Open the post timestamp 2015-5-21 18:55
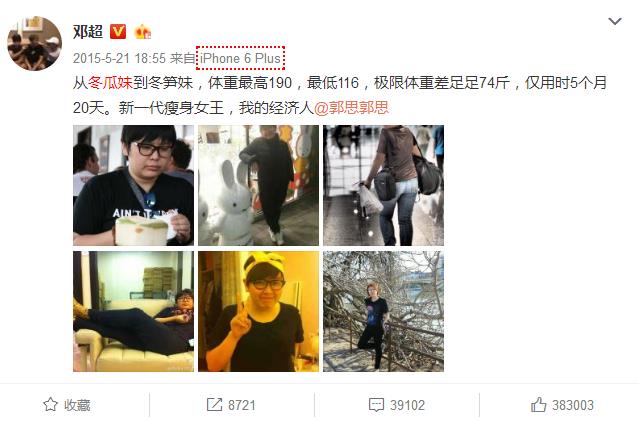The width and height of the screenshot is (639, 421). [119, 58]
